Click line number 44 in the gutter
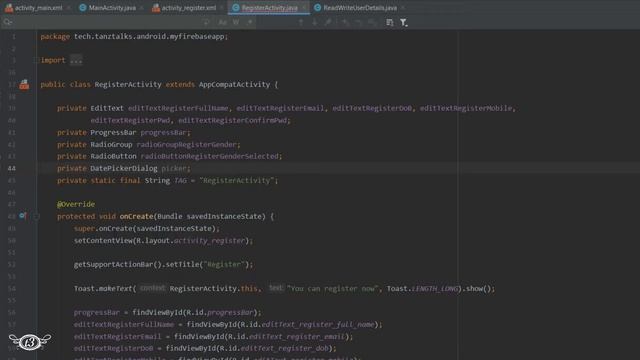Viewport: 640px width, 360px height. point(11,168)
